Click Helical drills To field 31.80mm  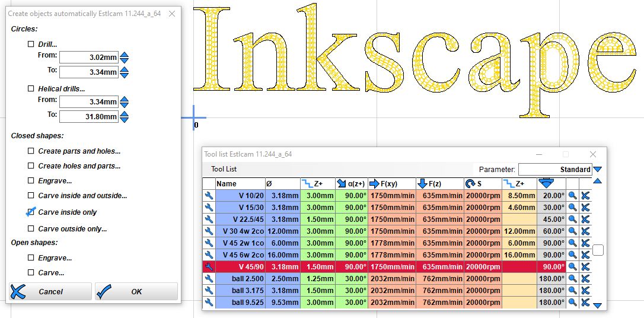[89, 117]
